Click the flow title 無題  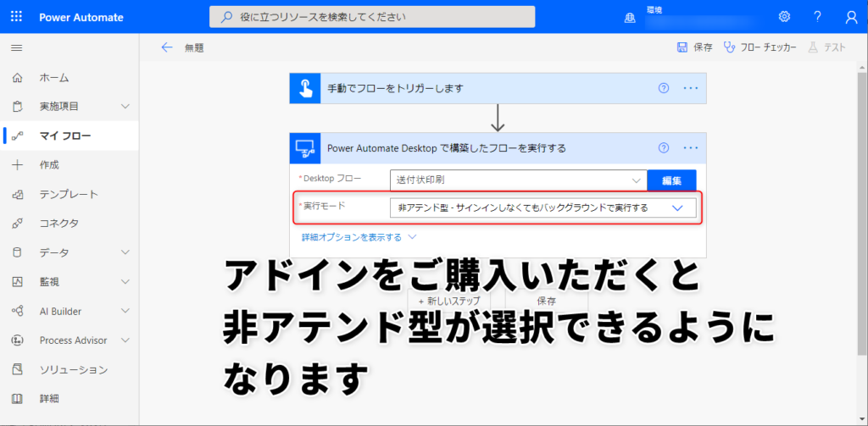(x=194, y=48)
